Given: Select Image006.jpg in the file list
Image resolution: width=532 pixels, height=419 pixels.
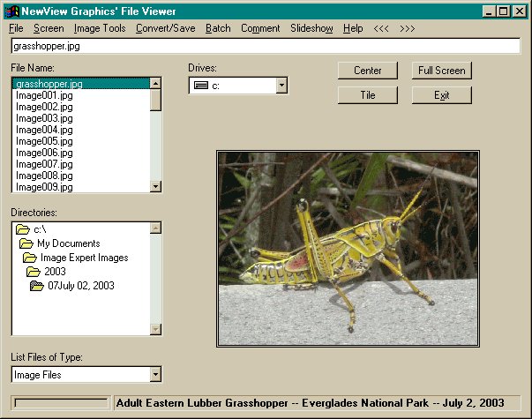Looking at the screenshot, I should (81, 153).
